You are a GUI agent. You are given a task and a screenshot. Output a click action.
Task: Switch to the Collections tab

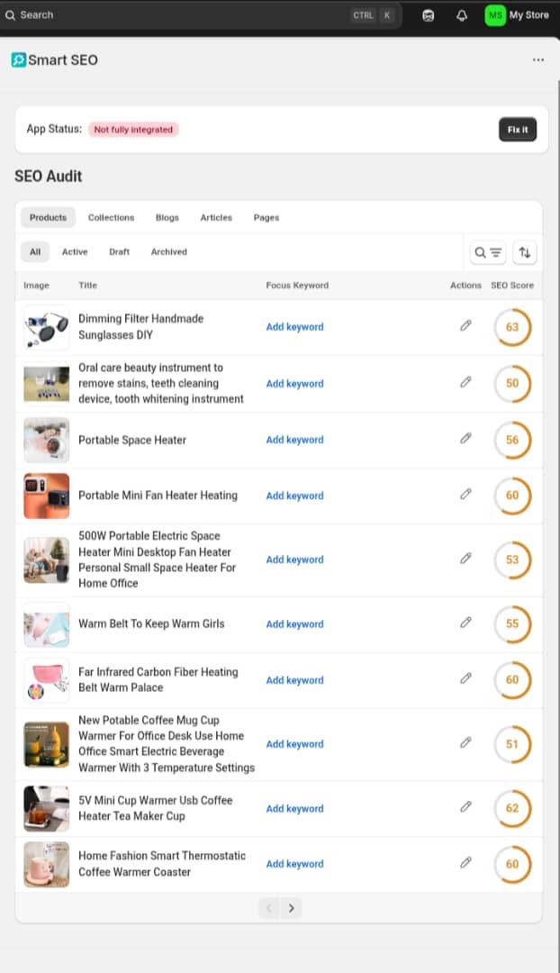pyautogui.click(x=111, y=217)
